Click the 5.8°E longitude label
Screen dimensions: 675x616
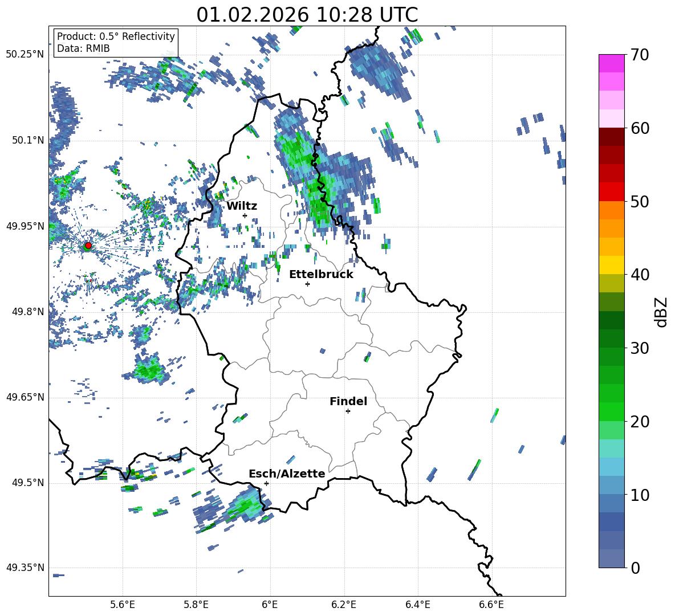tap(196, 605)
